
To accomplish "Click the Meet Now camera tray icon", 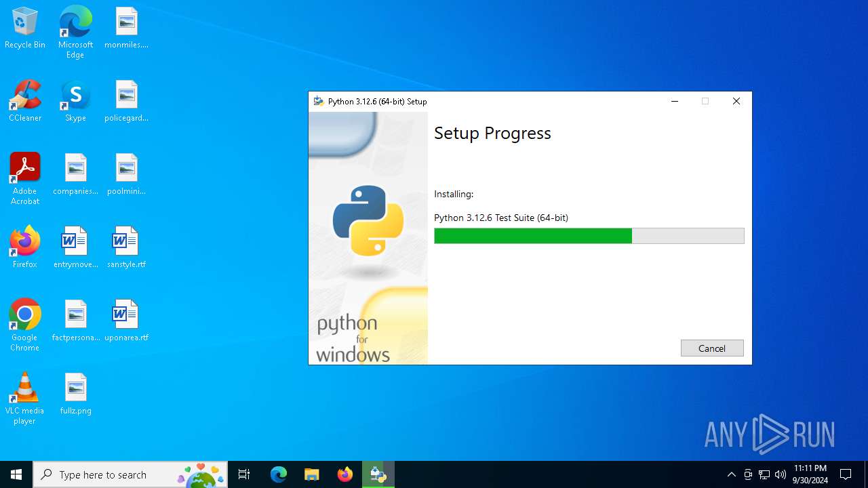I will pos(748,474).
